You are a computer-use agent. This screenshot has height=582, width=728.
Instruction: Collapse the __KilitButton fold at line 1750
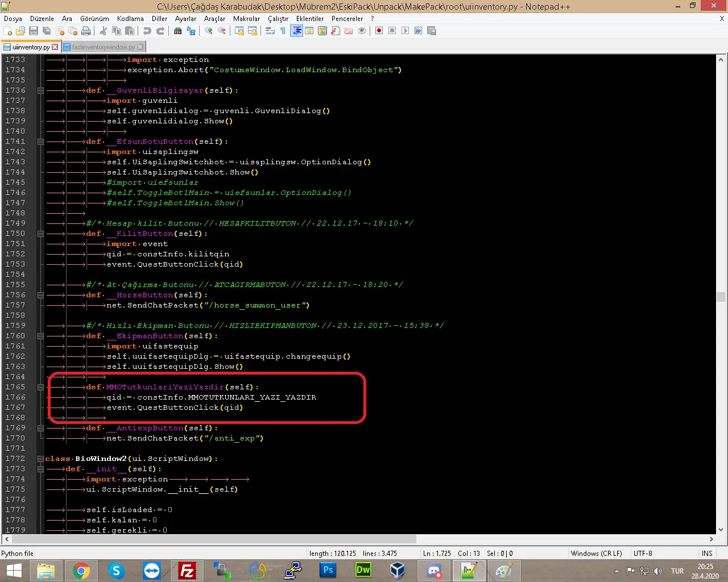(x=40, y=234)
